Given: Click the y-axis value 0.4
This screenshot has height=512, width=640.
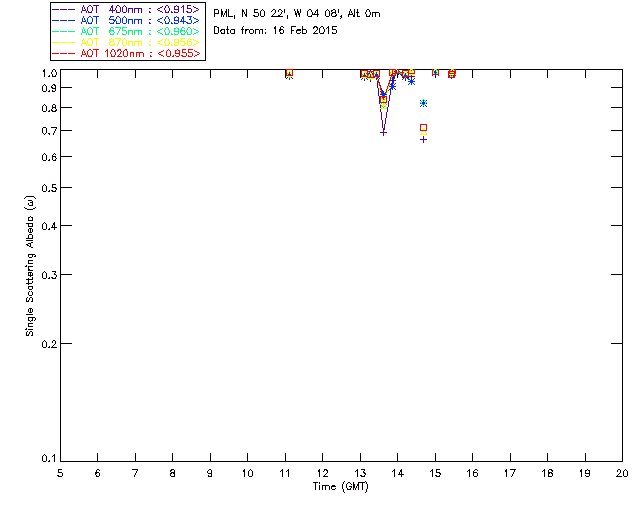Looking at the screenshot, I should [x=49, y=226].
